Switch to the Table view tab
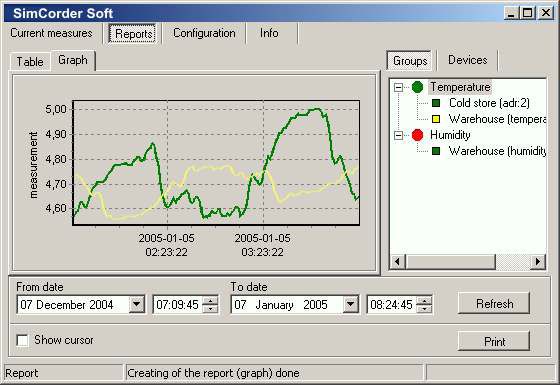Image resolution: width=560 pixels, height=385 pixels. (x=30, y=62)
